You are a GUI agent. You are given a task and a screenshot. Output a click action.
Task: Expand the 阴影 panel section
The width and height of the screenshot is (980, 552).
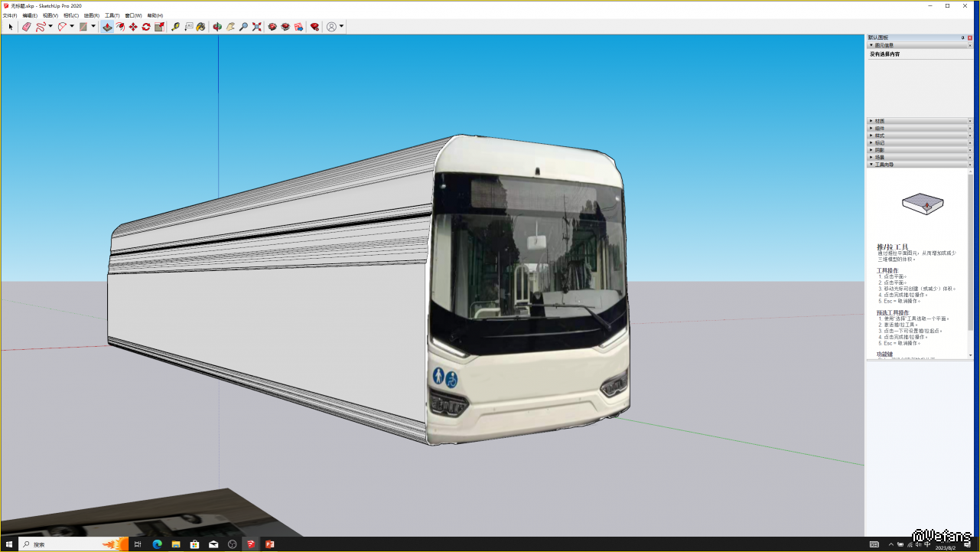871,150
